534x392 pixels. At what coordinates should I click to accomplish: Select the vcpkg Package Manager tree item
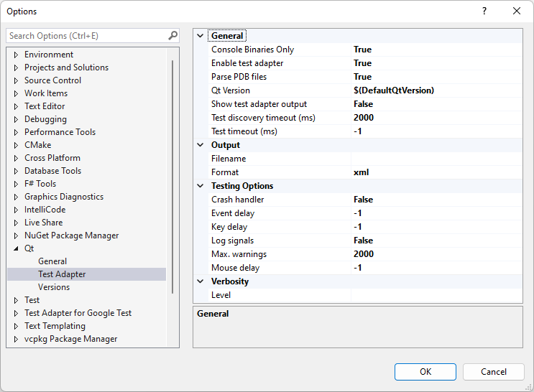coord(71,339)
